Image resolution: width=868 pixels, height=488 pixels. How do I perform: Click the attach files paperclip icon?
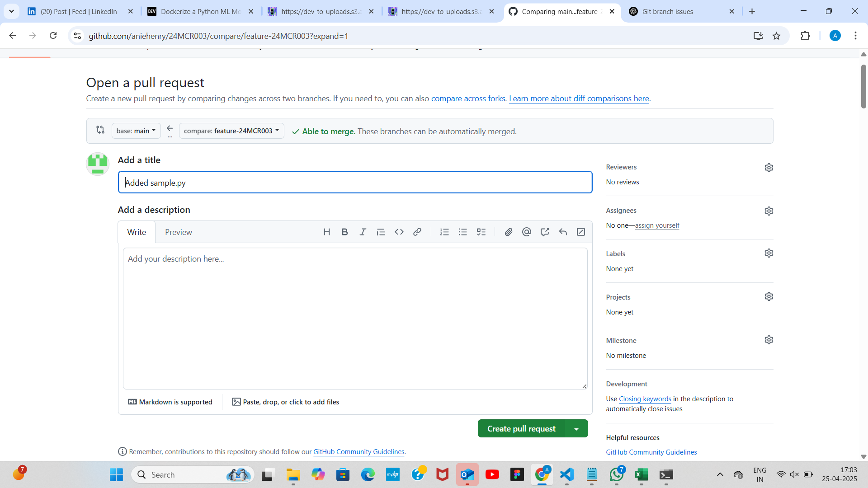pos(509,232)
